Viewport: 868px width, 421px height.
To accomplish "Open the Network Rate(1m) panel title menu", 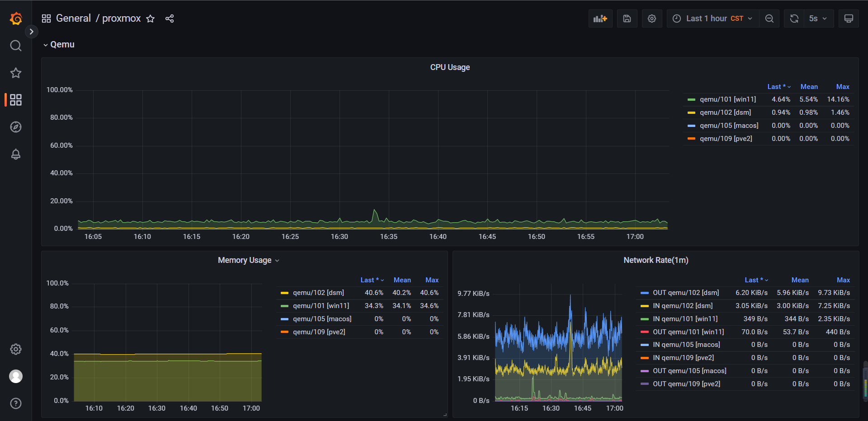I will point(656,260).
